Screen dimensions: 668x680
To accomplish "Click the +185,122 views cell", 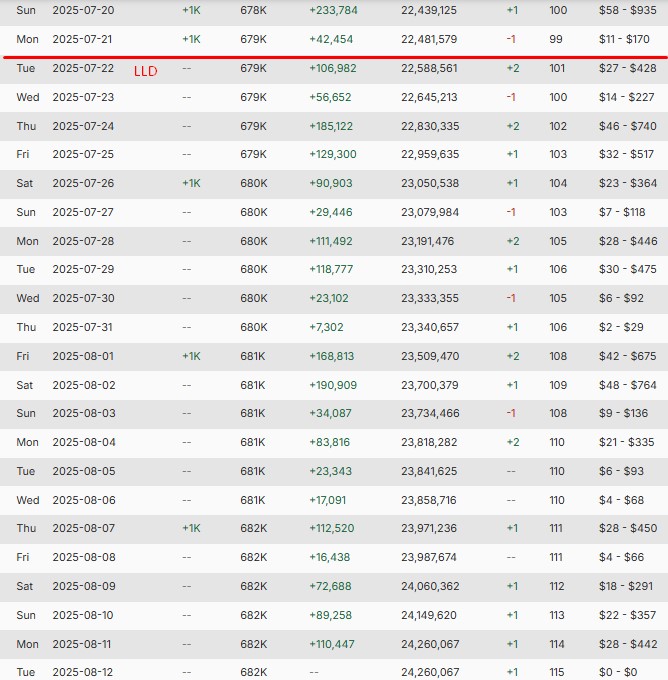I will coord(331,126).
